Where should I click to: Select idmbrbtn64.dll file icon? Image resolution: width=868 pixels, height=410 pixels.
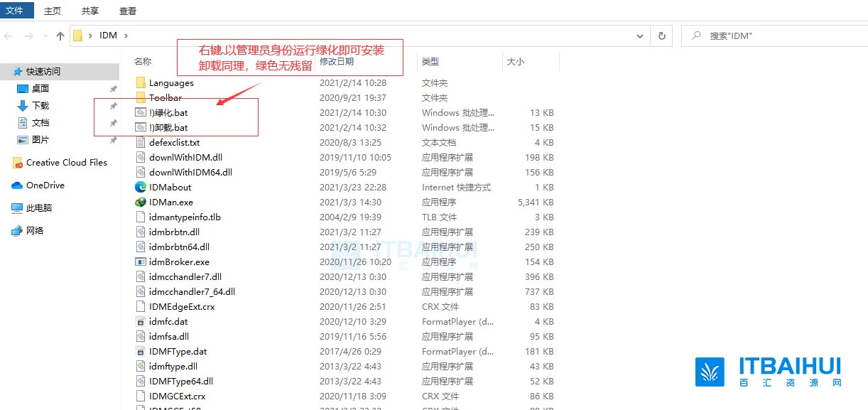pos(141,247)
